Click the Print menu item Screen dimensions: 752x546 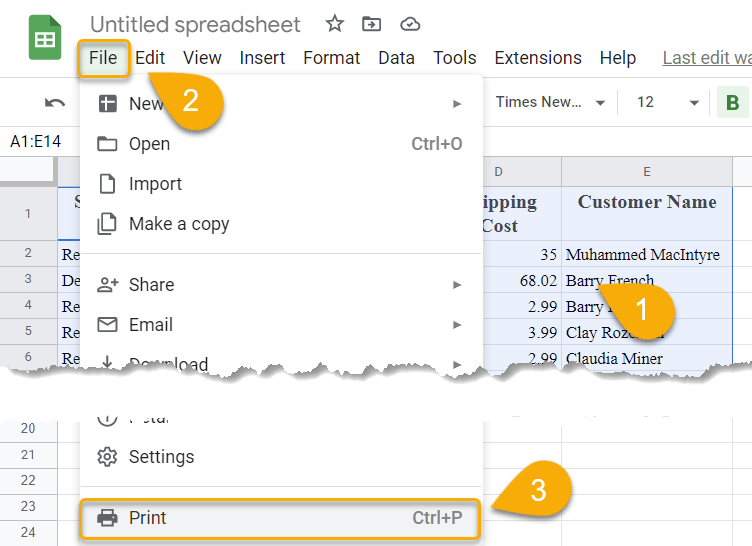(281, 518)
